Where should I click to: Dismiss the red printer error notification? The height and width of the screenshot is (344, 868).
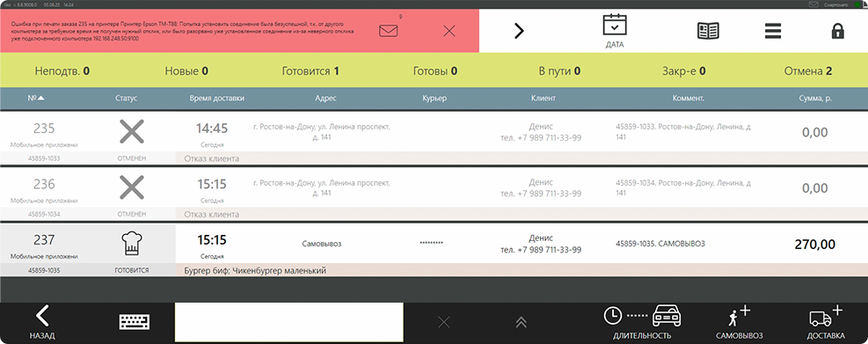[449, 32]
